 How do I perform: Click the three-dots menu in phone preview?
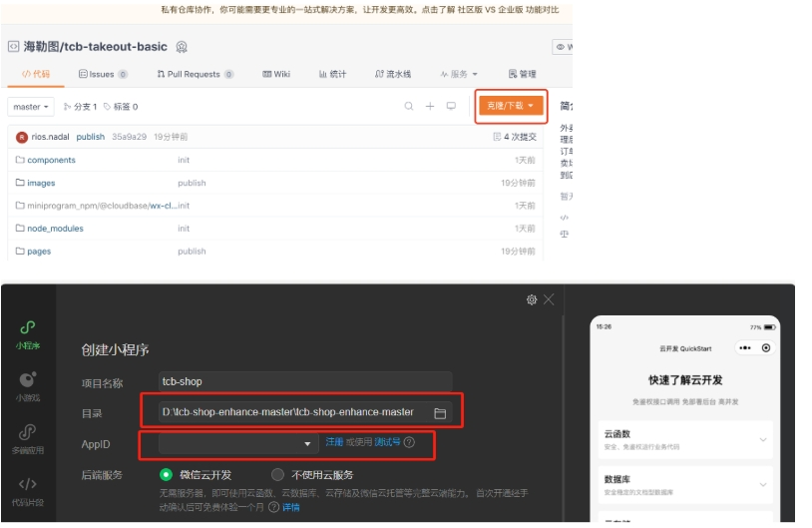tap(745, 347)
